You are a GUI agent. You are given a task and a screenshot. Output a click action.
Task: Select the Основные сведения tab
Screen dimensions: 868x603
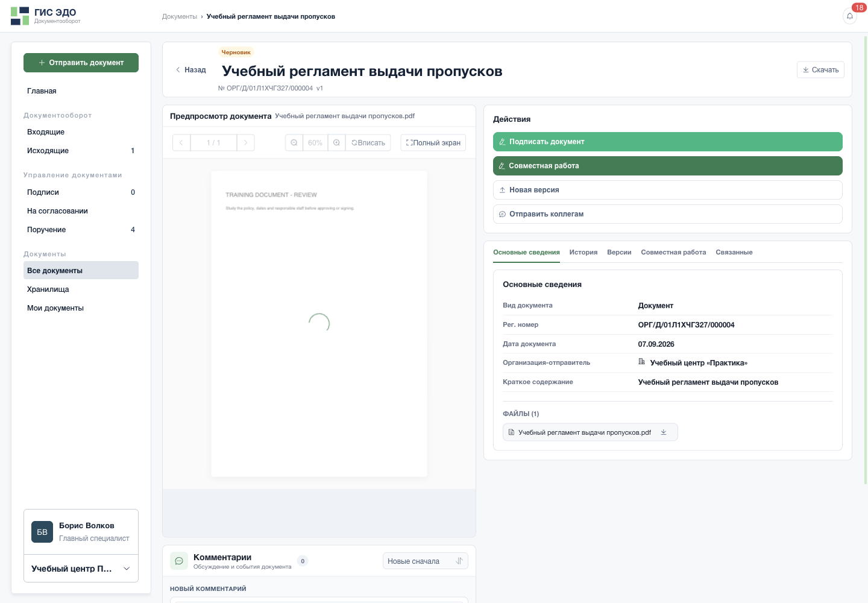point(526,252)
